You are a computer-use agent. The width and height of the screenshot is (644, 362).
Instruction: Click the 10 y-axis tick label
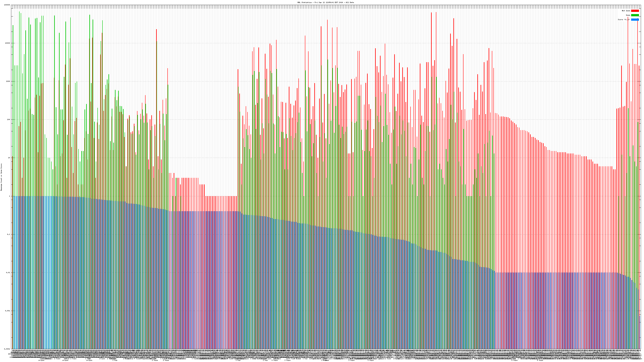pyautogui.click(x=9, y=158)
